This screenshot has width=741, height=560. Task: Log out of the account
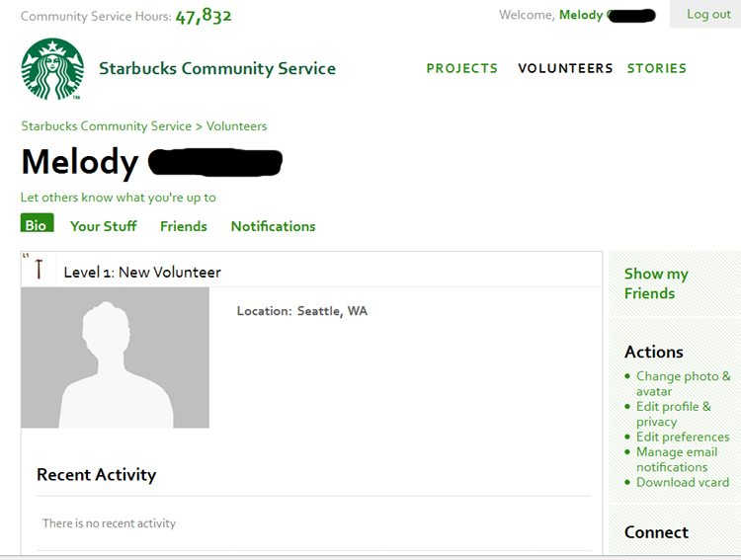click(x=708, y=14)
